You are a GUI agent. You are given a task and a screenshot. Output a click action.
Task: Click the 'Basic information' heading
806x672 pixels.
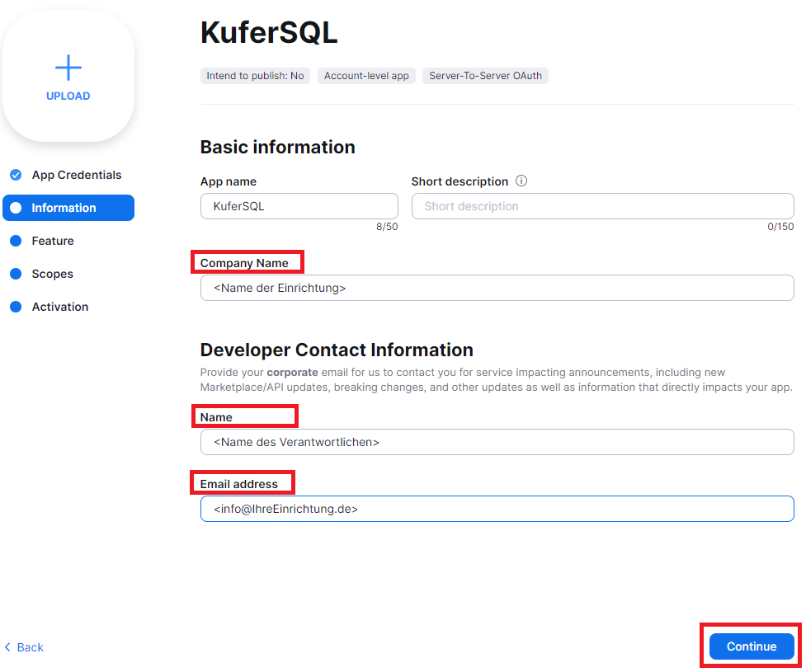click(x=277, y=147)
